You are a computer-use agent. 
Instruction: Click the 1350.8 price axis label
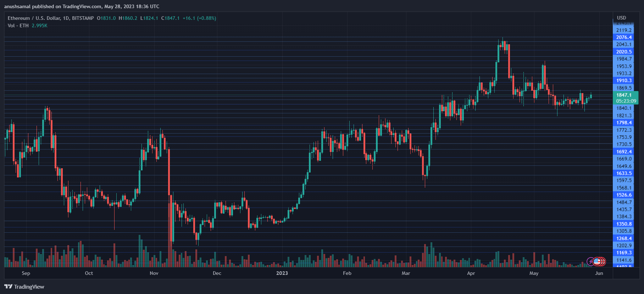[623, 224]
